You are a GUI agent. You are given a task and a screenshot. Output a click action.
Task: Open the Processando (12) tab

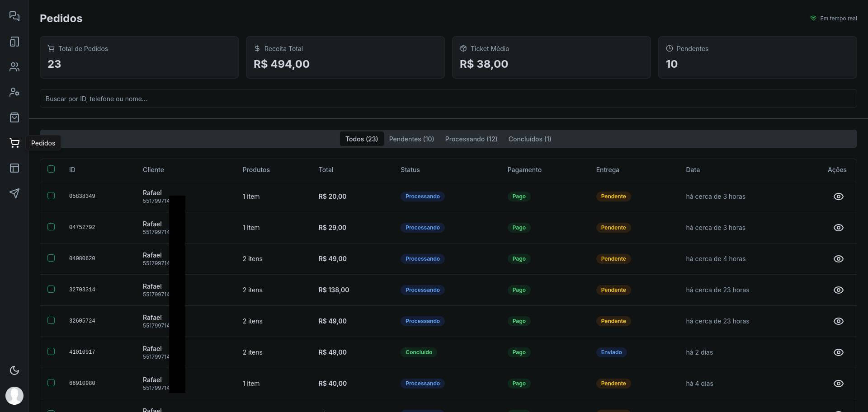(471, 139)
